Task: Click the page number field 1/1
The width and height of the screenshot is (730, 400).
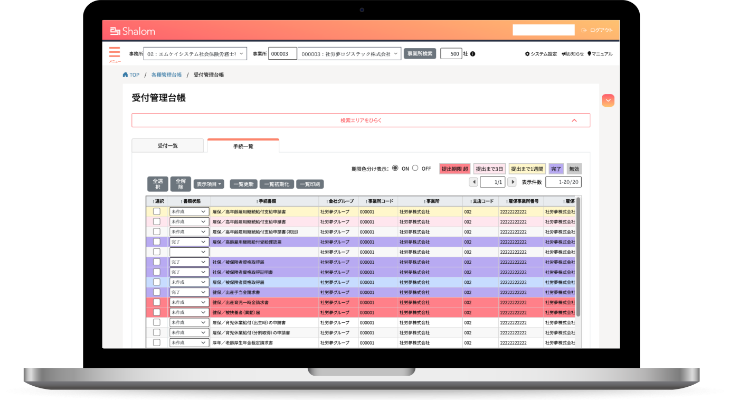Action: (493, 182)
